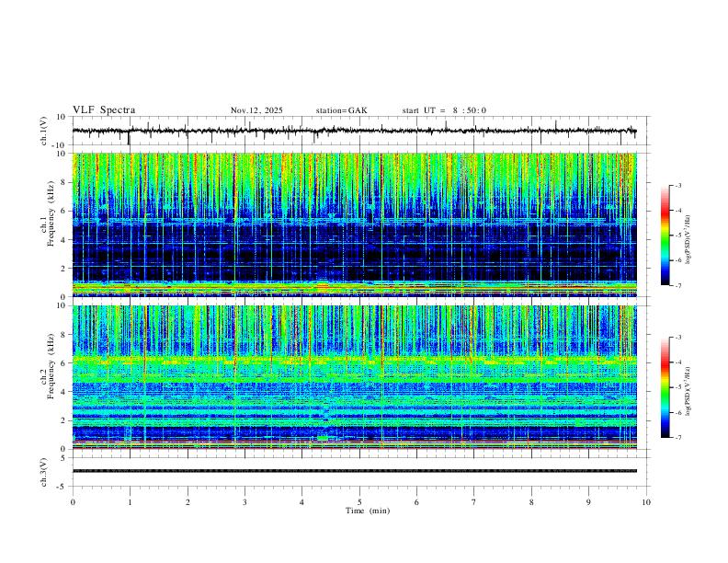Click the ch.1 PSD color bar
728x563 pixels.
(665, 236)
